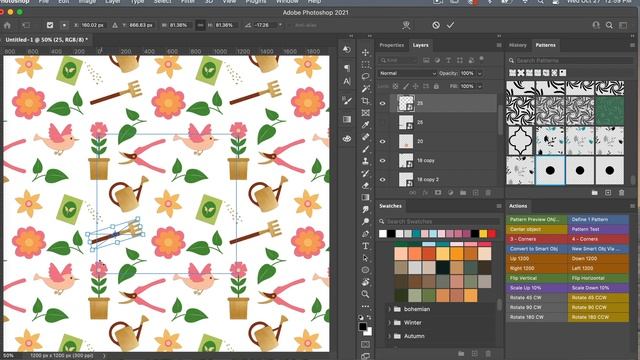The height and width of the screenshot is (360, 640).
Task: Open the three-dot Edit Toolbar menu
Action: [365, 306]
